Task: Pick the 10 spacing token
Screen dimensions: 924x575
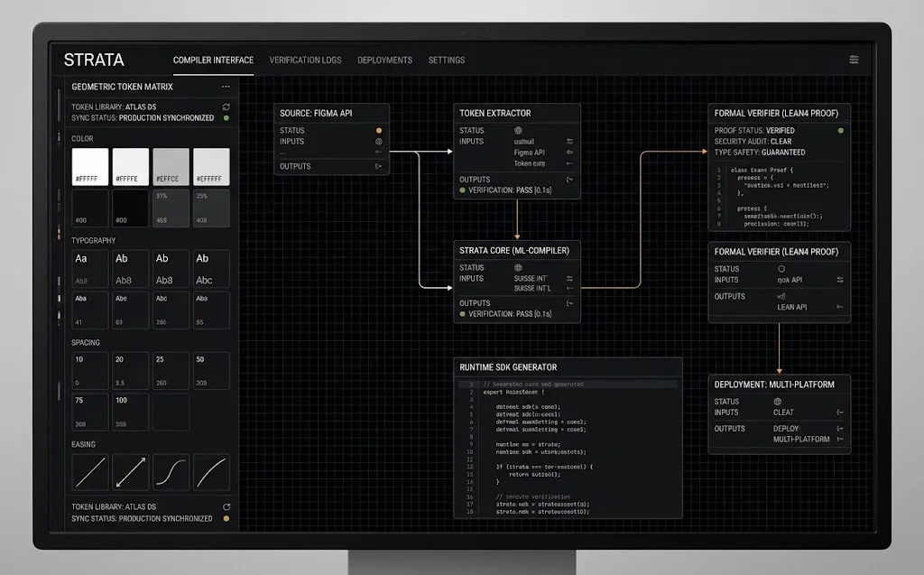Action: point(90,371)
